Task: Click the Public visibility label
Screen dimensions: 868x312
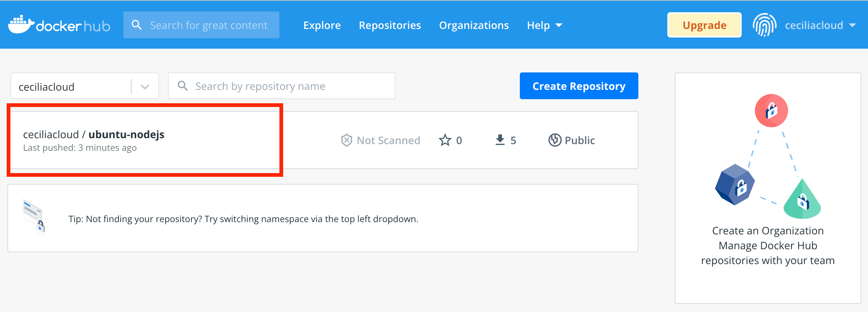Action: pos(580,140)
